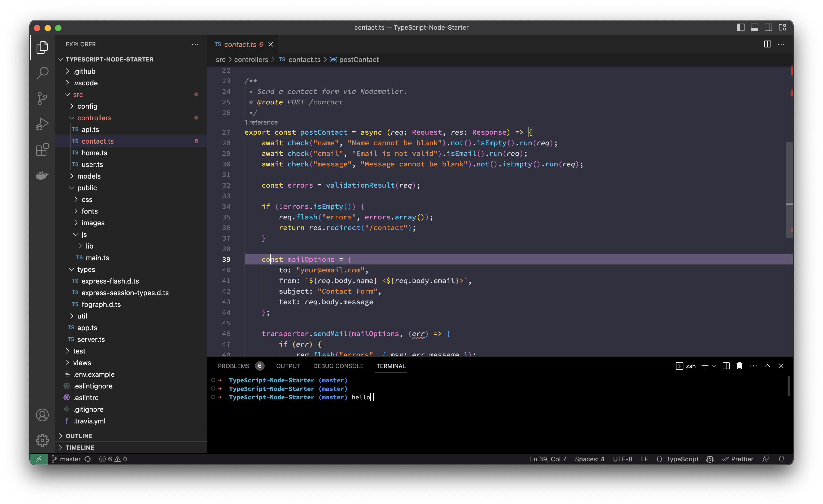Toggle secondary side bar in title bar
Image resolution: width=823 pixels, height=504 pixels.
768,27
